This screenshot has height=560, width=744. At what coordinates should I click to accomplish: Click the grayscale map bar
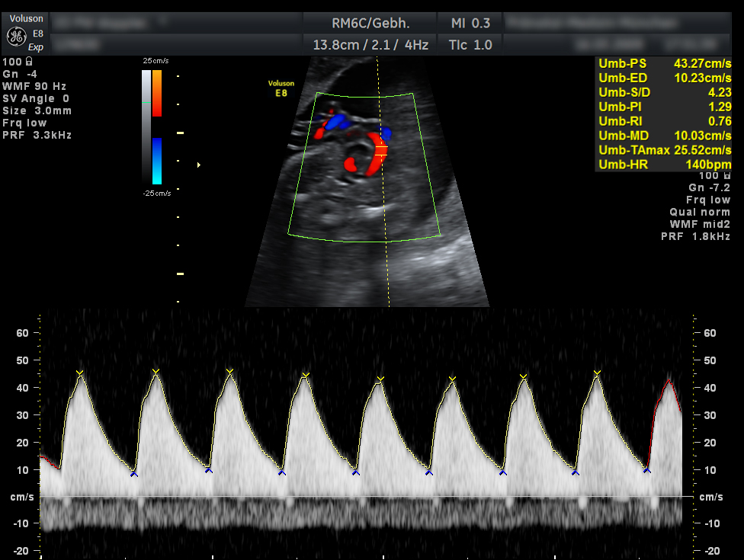tap(146, 126)
